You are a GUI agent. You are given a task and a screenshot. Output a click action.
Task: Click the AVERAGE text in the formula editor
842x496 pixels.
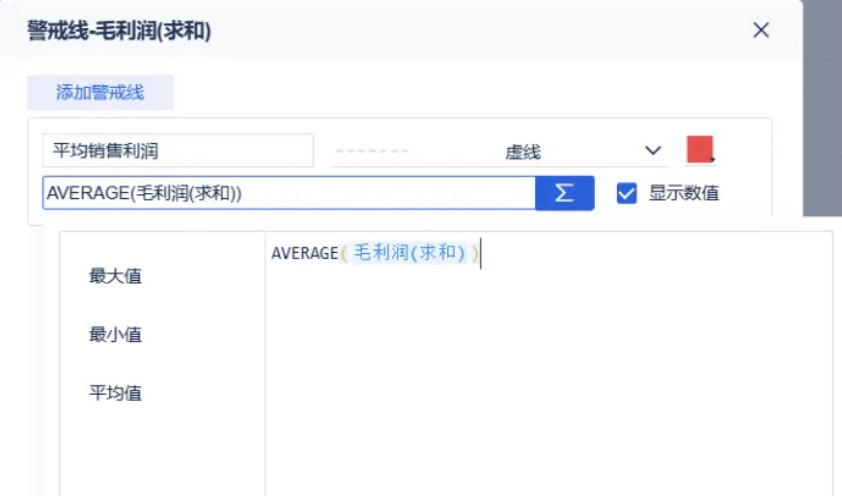304,253
